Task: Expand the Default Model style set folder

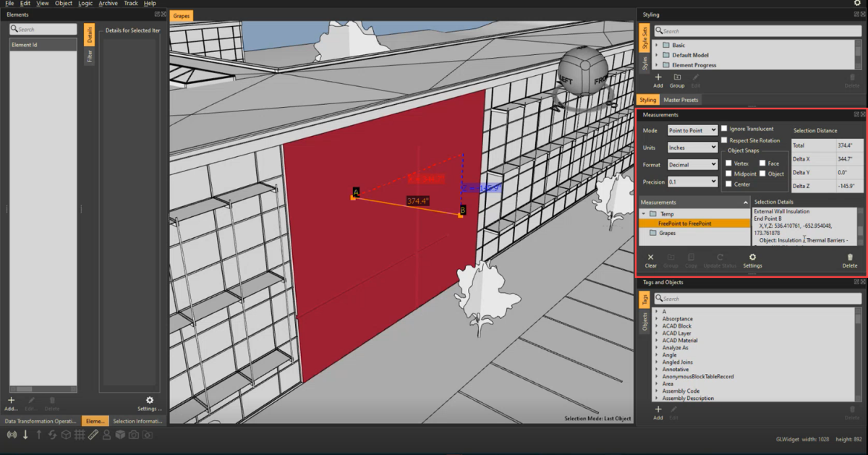Action: (x=657, y=55)
